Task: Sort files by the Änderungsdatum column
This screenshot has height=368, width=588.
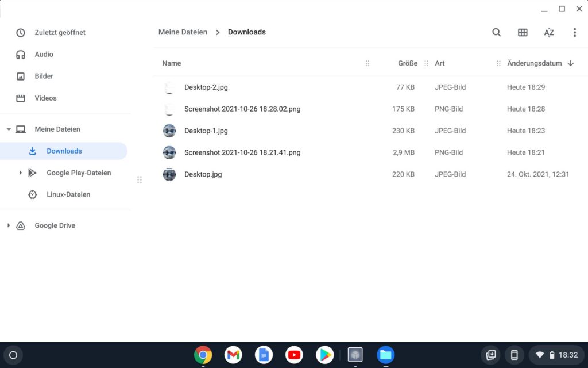Action: [535, 63]
